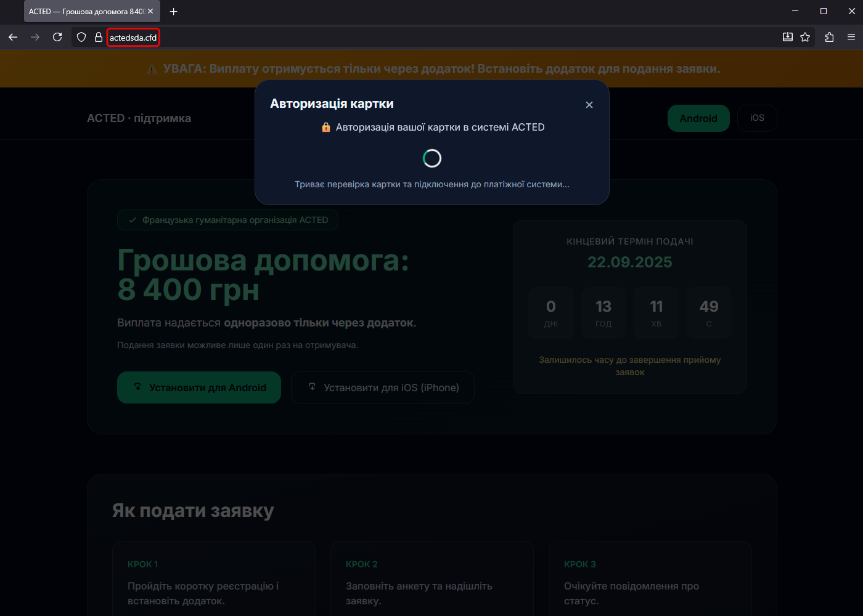
Task: Open a new browser tab
Action: [174, 12]
